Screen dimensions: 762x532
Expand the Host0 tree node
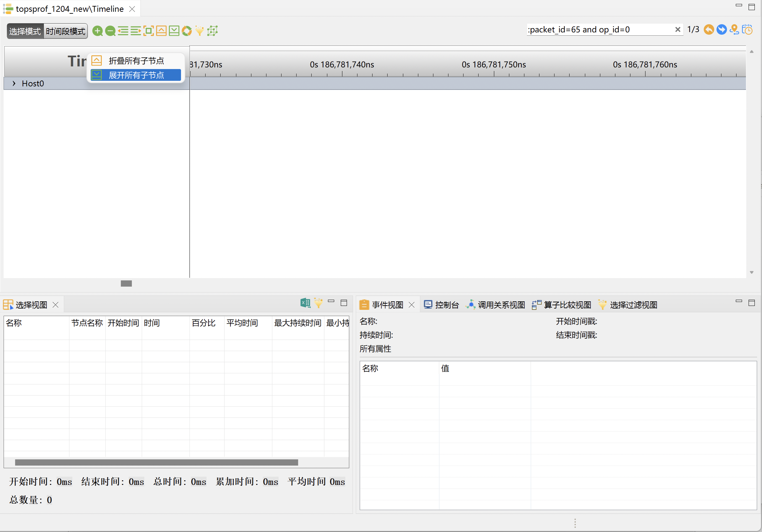point(14,83)
